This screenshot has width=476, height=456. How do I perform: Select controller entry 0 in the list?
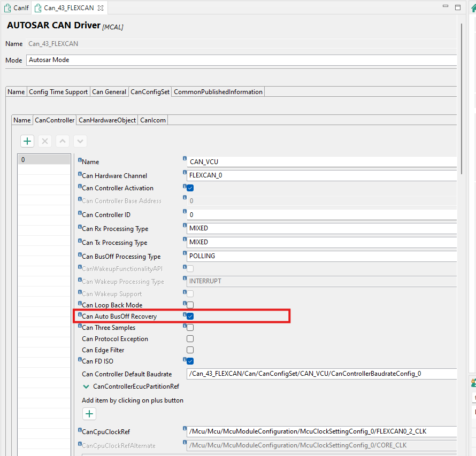44,159
